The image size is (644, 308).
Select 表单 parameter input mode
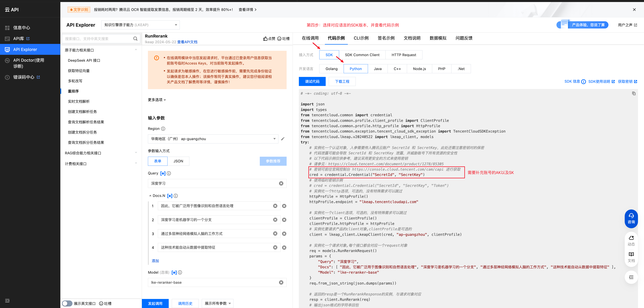tap(157, 161)
